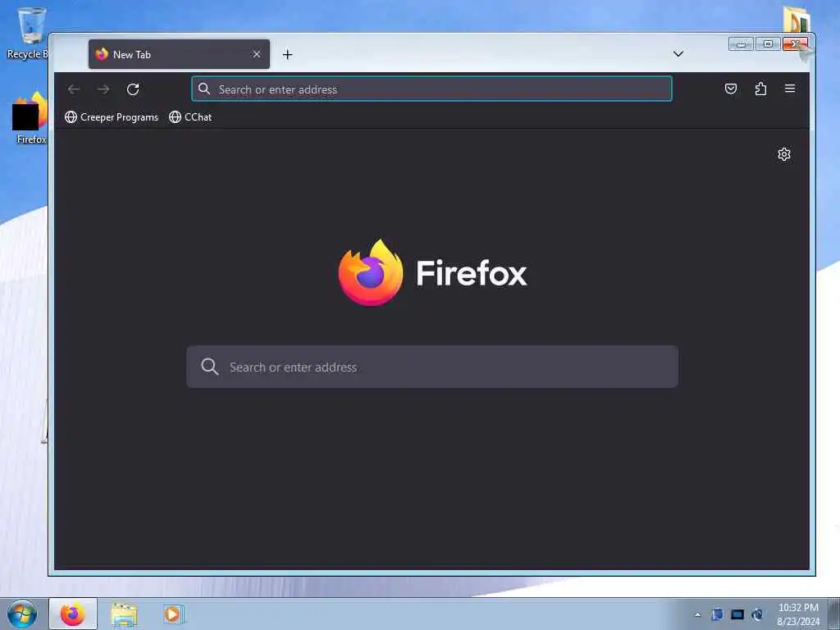The height and width of the screenshot is (630, 840).
Task: Show hidden system tray icons
Action: 697,614
